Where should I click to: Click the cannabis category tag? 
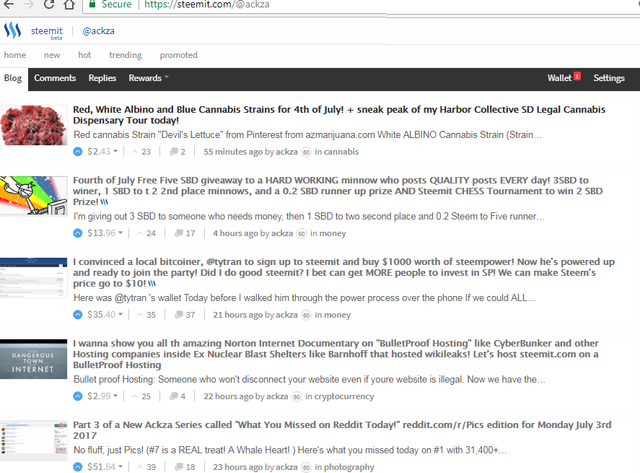pos(341,152)
